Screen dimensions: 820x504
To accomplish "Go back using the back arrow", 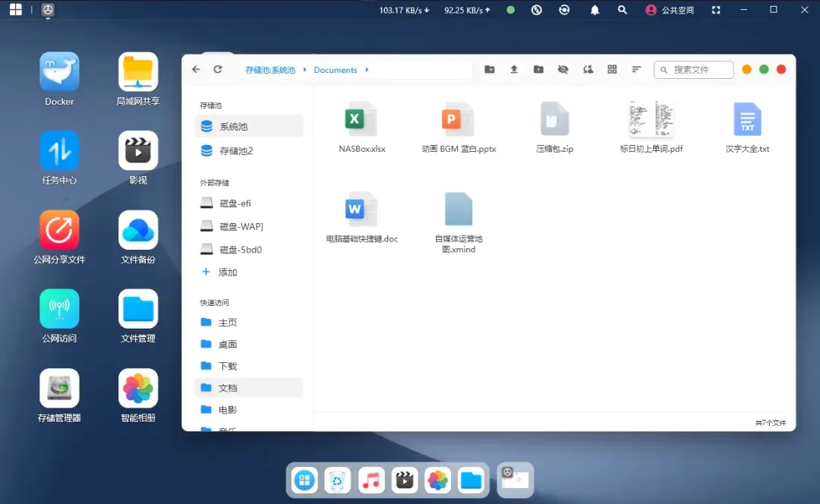I will click(x=196, y=69).
